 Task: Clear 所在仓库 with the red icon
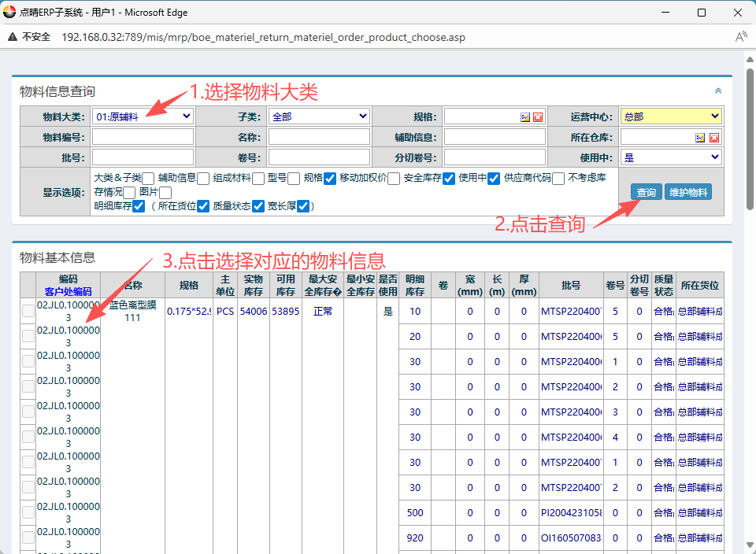[713, 138]
